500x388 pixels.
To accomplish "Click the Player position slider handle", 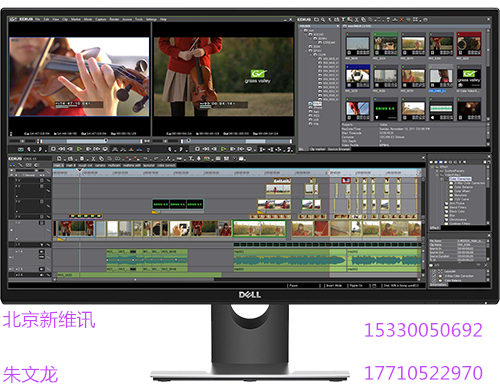I will pos(105,141).
